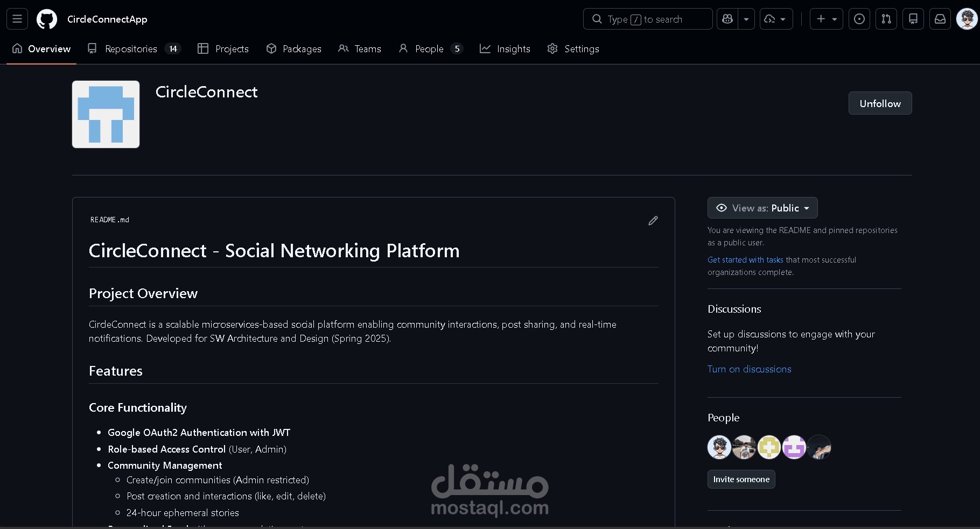Image resolution: width=980 pixels, height=529 pixels.
Task: Open GitHub Copilot chat icon
Action: (x=727, y=19)
